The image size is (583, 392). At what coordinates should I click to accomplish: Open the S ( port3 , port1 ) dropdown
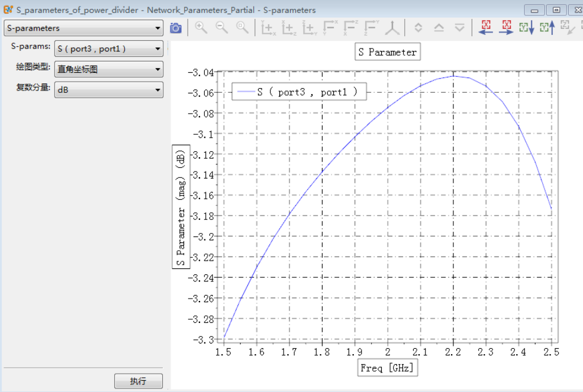(109, 48)
